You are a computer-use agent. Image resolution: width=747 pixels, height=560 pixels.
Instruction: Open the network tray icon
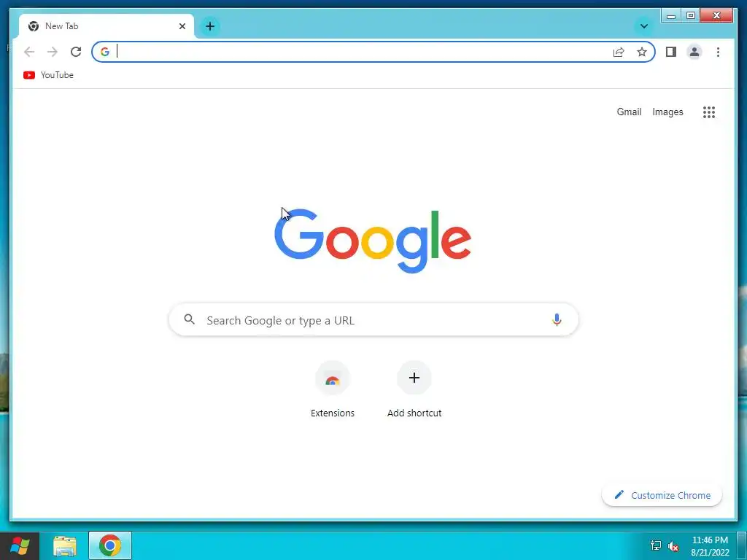click(x=656, y=545)
